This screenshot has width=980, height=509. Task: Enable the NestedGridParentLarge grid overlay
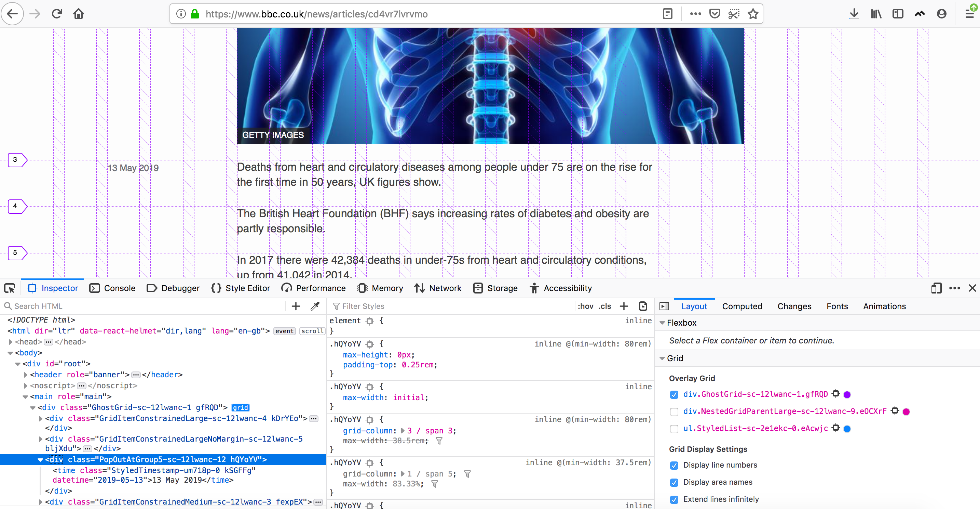click(x=675, y=412)
